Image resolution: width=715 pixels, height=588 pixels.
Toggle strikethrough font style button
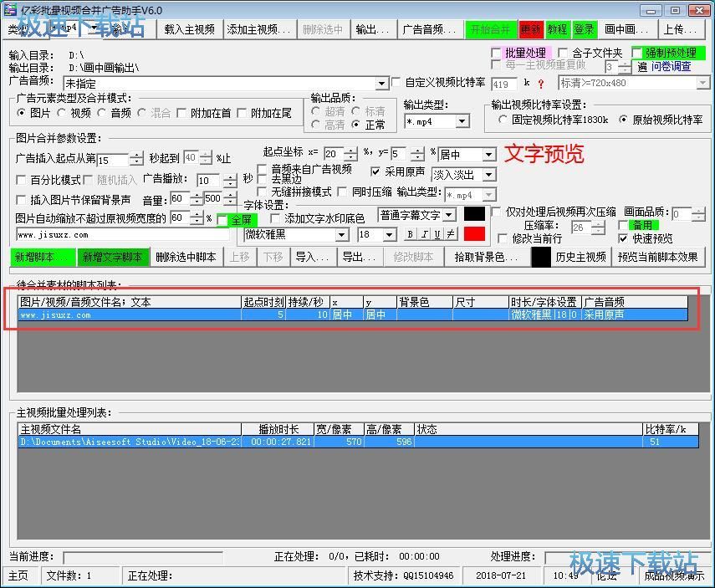(x=451, y=234)
